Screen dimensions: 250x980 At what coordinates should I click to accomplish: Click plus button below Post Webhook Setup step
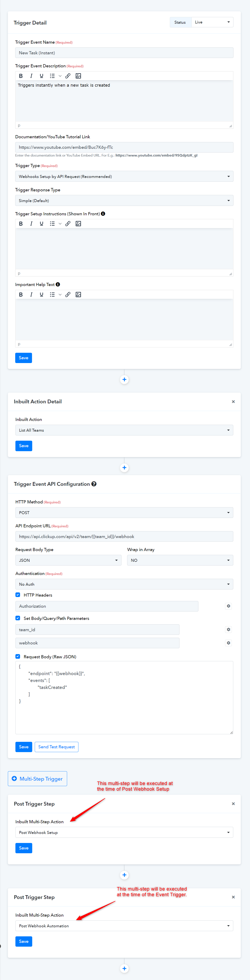[x=124, y=875]
